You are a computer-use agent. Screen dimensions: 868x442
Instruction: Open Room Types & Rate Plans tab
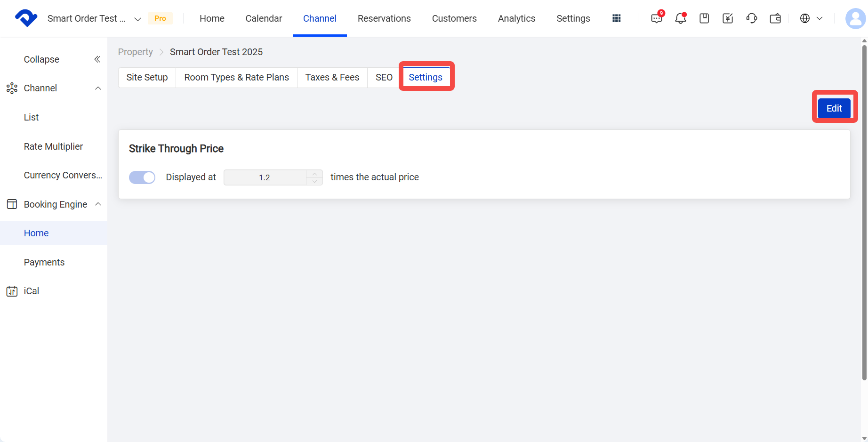(236, 77)
